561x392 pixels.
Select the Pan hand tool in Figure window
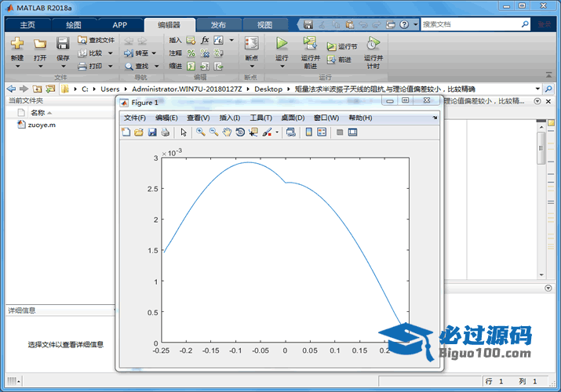click(x=227, y=132)
